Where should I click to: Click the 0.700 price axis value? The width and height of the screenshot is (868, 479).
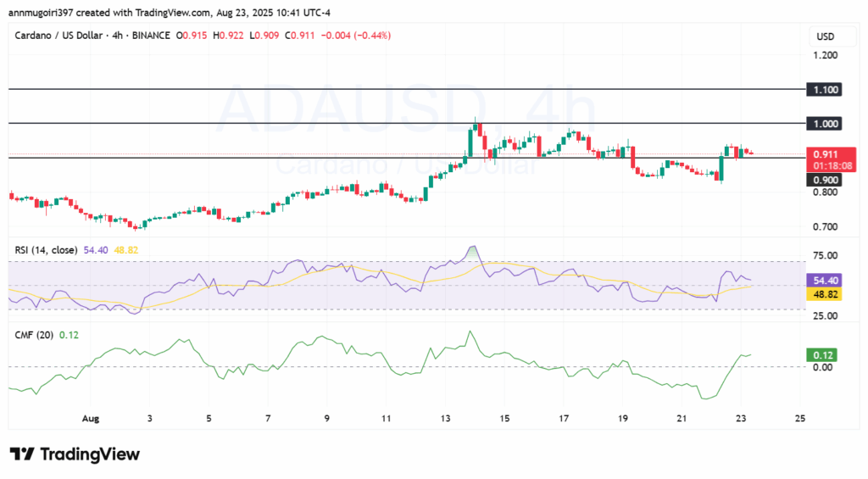[825, 226]
